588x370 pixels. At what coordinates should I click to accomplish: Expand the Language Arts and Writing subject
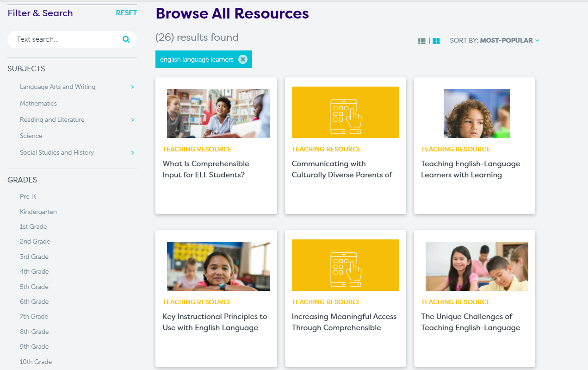(132, 87)
